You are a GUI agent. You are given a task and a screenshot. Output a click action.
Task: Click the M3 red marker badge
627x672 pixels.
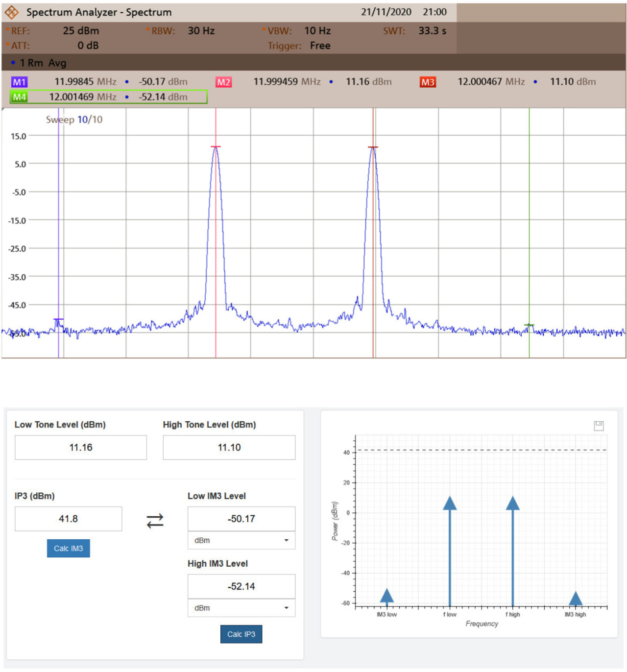pyautogui.click(x=428, y=82)
